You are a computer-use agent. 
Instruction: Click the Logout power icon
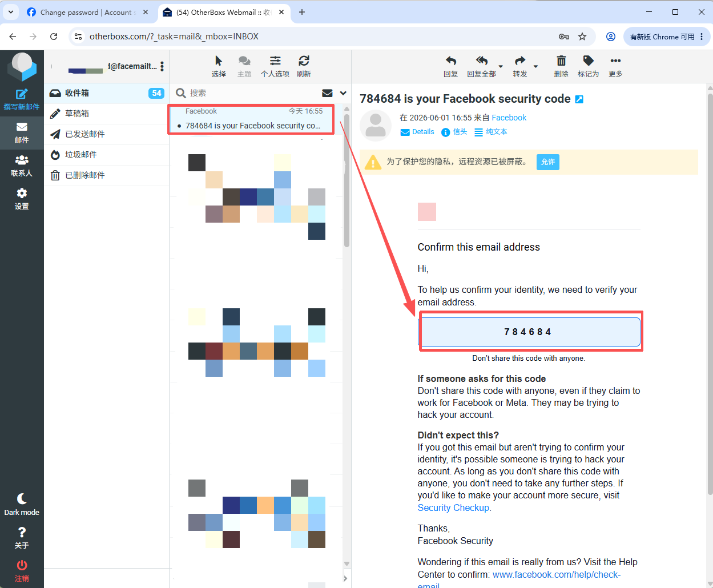coord(22,571)
